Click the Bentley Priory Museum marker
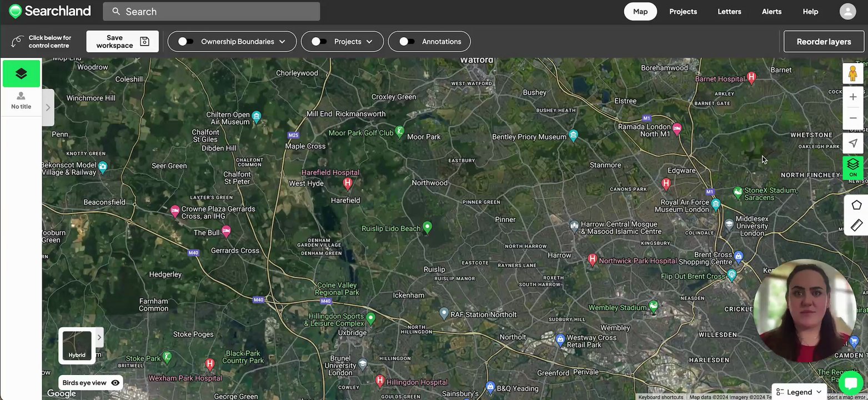The image size is (868, 400). point(574,135)
